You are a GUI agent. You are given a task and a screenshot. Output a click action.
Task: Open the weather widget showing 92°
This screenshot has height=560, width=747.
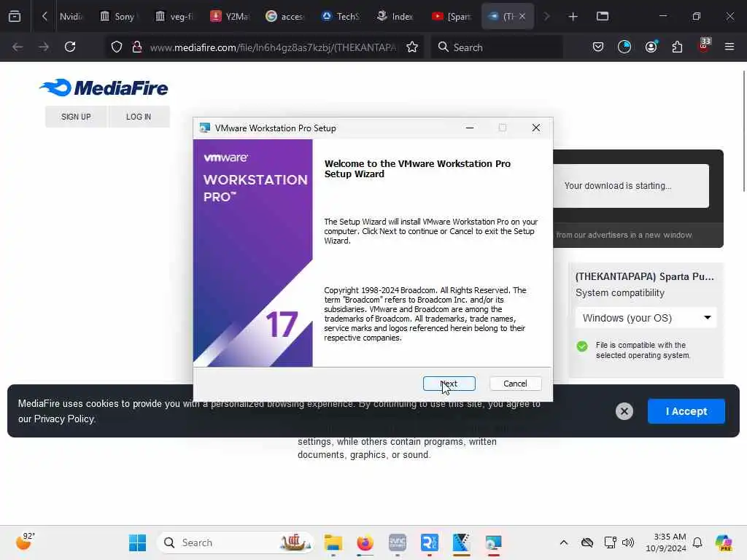[x=25, y=542]
